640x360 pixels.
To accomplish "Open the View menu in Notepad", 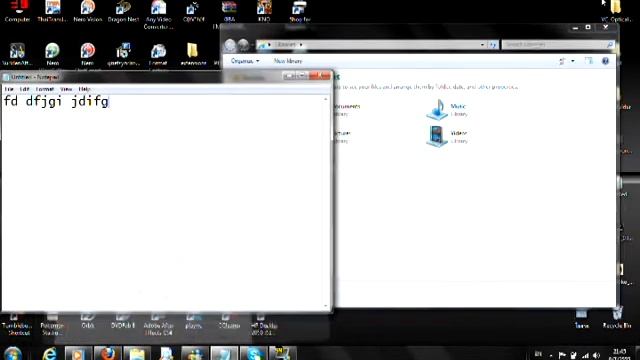I will pos(66,89).
